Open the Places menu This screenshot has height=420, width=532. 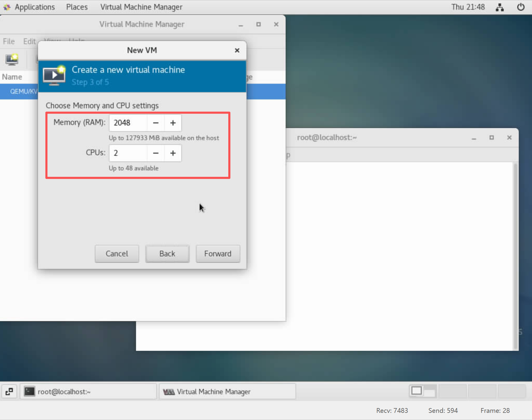click(x=77, y=7)
